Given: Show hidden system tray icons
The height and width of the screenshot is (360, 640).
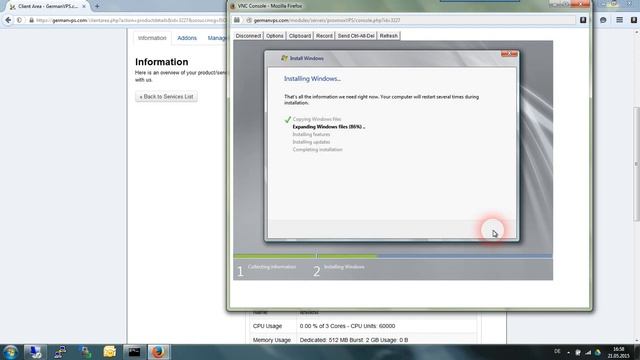Looking at the screenshot, I should tap(568, 352).
